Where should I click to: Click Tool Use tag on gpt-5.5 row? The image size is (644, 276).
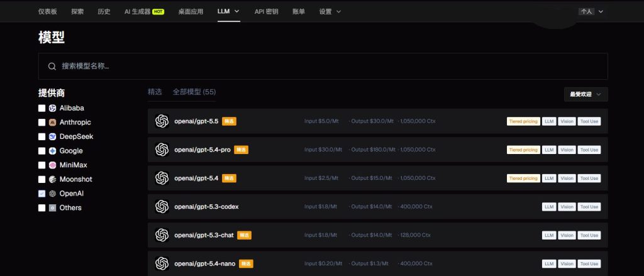coord(589,121)
